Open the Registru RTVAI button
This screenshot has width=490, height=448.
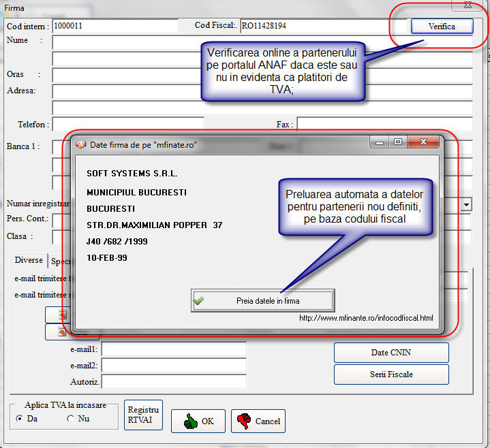(x=143, y=415)
